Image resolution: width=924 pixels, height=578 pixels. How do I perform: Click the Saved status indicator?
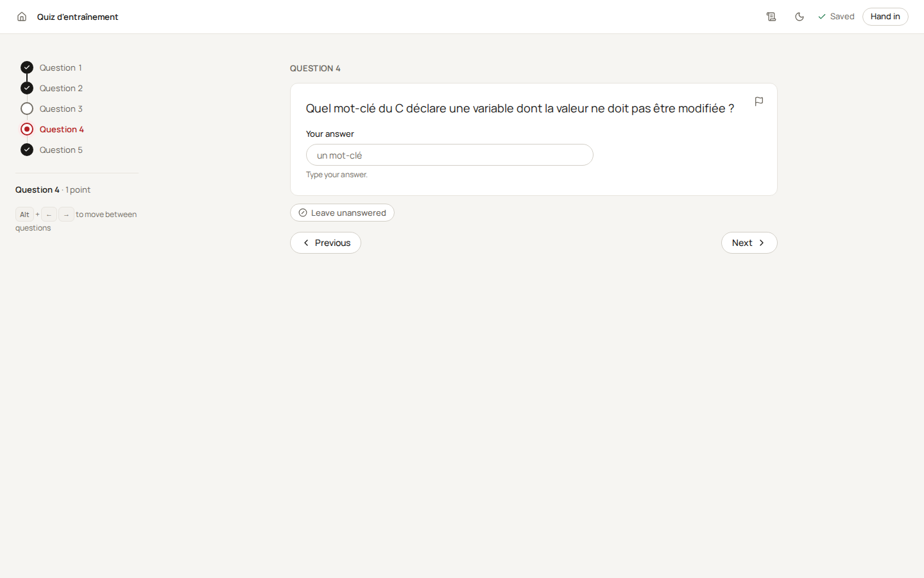[x=836, y=17]
